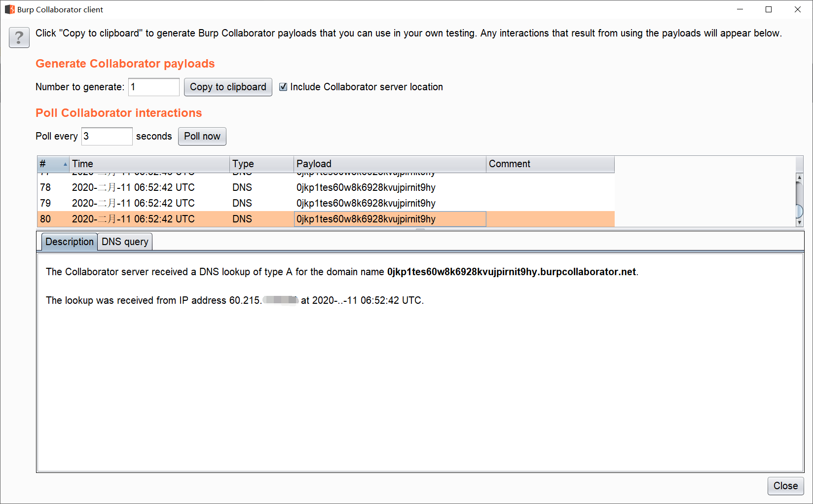Click the question mark help icon
Image resolution: width=813 pixels, height=504 pixels.
point(19,37)
